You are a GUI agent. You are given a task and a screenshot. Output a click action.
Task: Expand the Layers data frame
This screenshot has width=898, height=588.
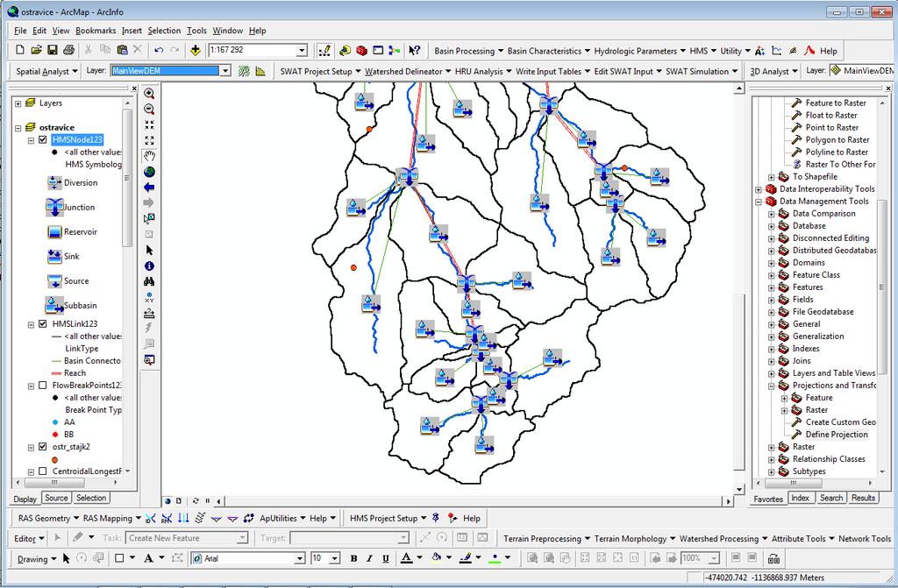(18, 103)
